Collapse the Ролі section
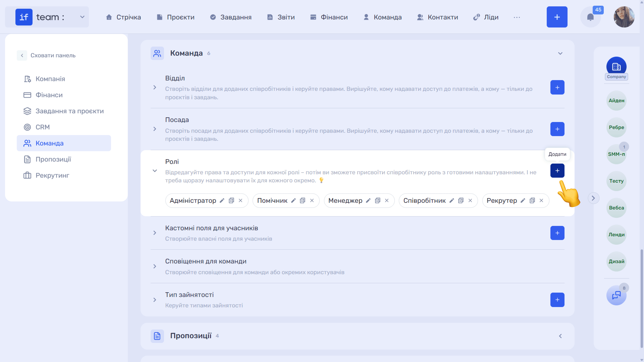Screen dimensions: 644x362 coord(155,171)
